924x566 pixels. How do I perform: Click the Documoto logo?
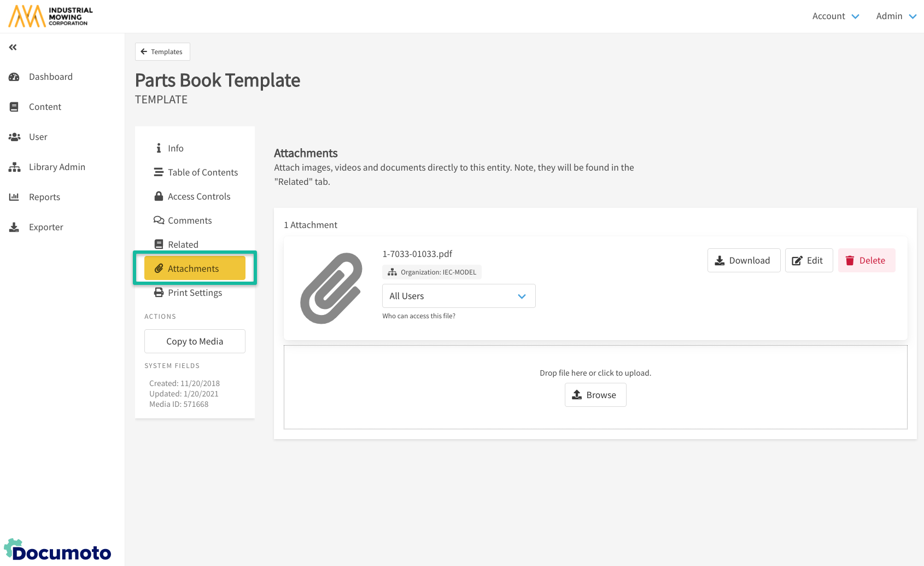pos(58,551)
